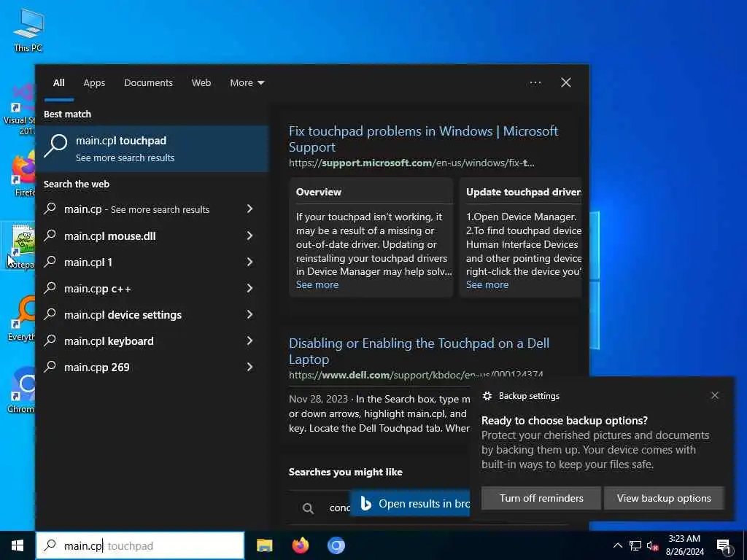Click the Windows Start button
The image size is (747, 560).
[18, 545]
